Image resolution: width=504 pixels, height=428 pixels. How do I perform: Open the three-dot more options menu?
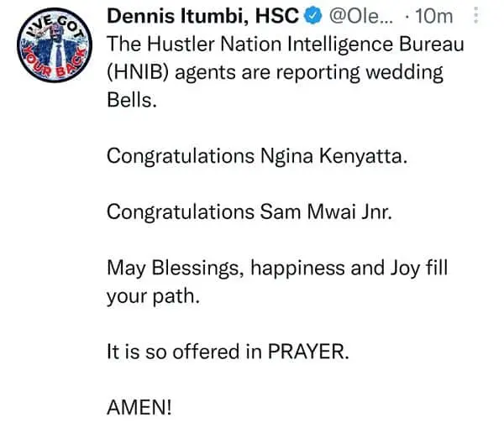[477, 15]
